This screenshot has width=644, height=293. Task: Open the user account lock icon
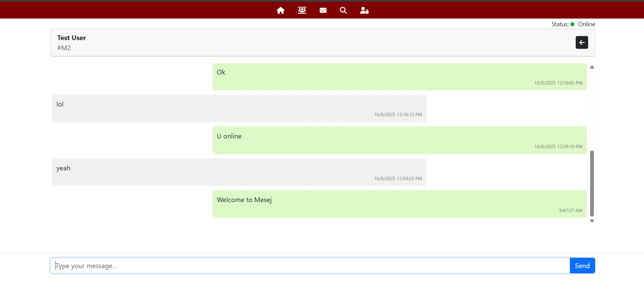click(x=364, y=10)
